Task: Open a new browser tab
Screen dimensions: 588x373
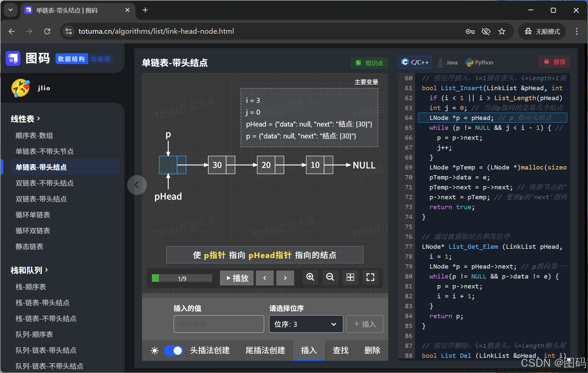Action: coord(145,10)
